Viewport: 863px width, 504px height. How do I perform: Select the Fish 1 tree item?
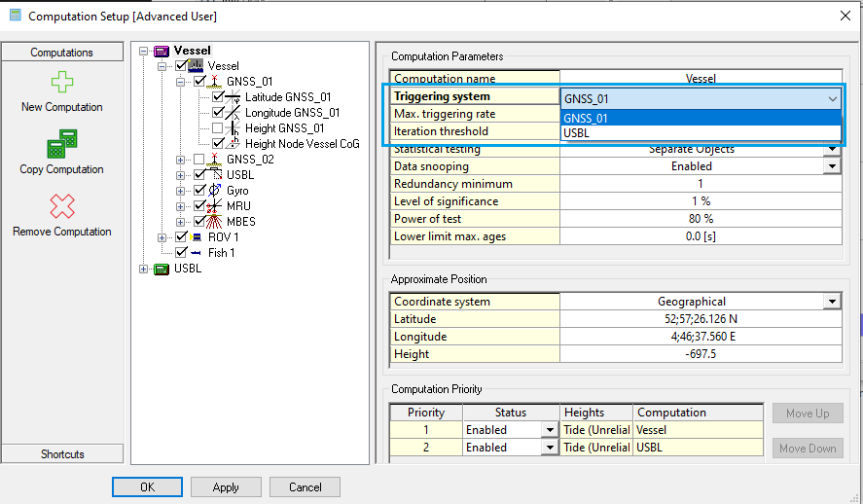221,253
